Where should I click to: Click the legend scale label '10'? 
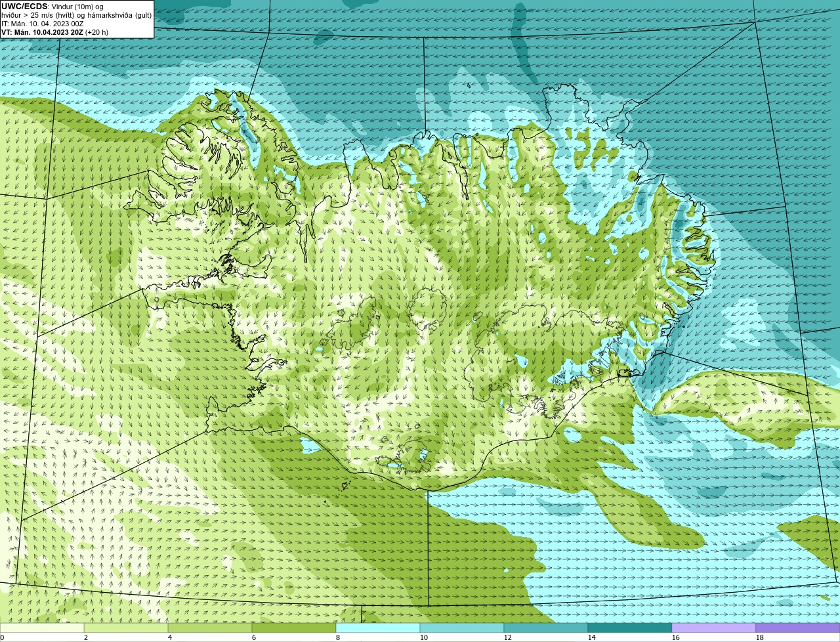pos(424,637)
